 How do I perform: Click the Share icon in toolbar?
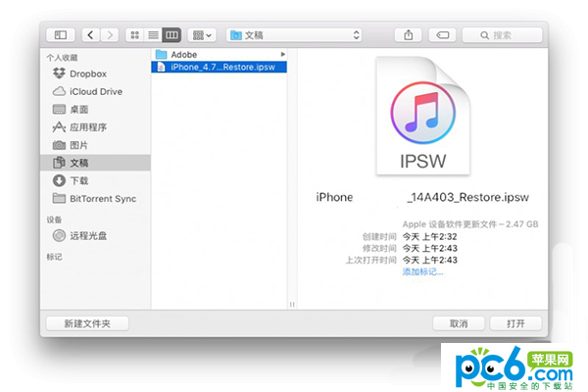point(408,35)
